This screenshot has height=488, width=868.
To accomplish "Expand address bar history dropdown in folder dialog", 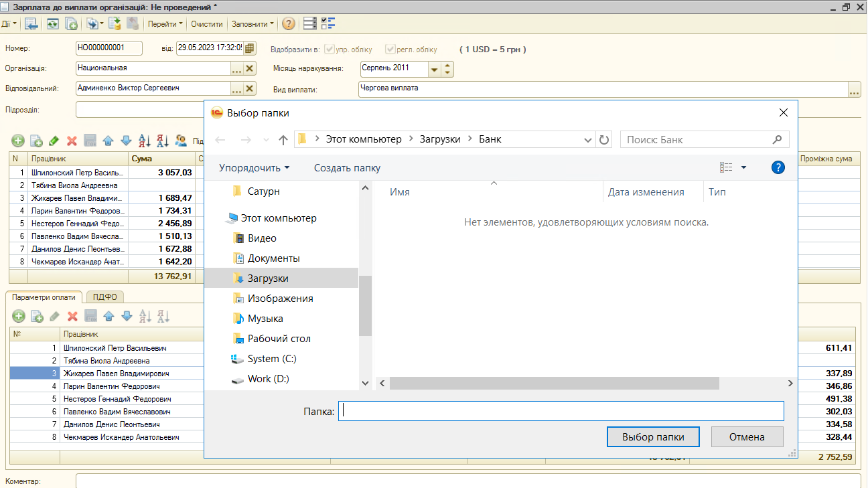I will click(587, 139).
